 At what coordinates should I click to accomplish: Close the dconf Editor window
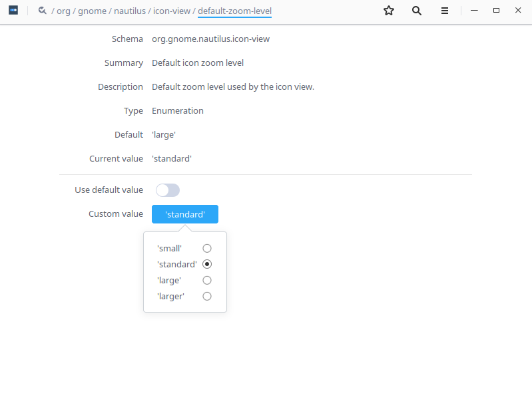click(517, 11)
